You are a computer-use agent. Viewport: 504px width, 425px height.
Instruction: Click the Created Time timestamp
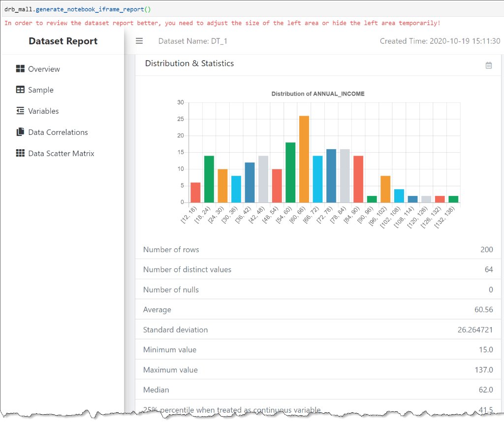click(440, 41)
